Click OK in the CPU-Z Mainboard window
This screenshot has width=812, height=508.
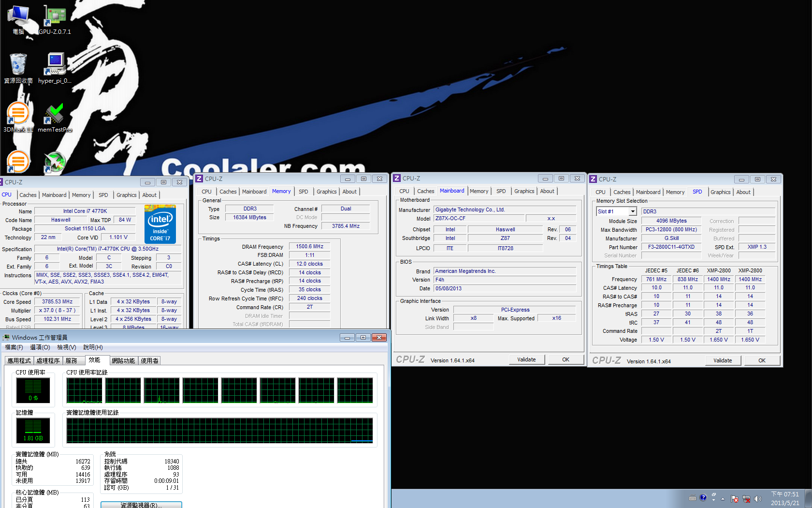(x=566, y=359)
